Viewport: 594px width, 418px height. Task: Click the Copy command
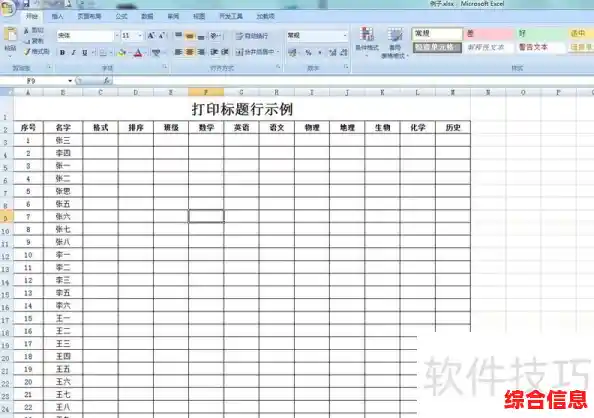[x=34, y=41]
